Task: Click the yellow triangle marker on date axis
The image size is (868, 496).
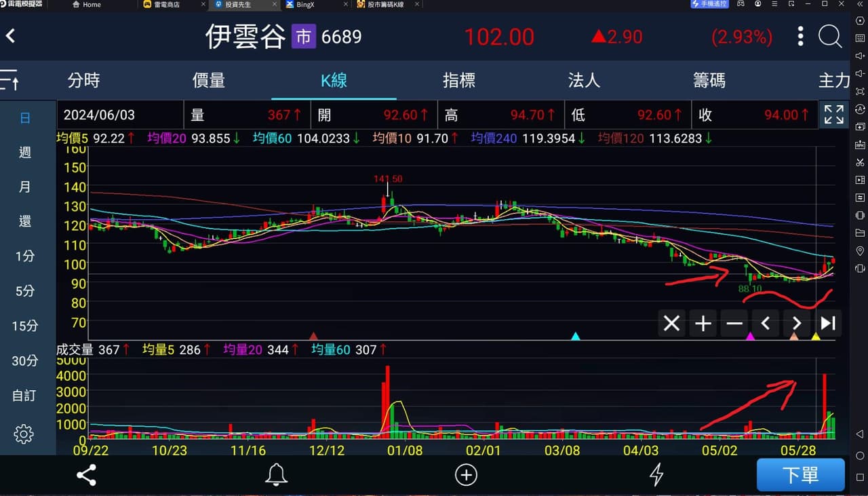Action: click(816, 336)
